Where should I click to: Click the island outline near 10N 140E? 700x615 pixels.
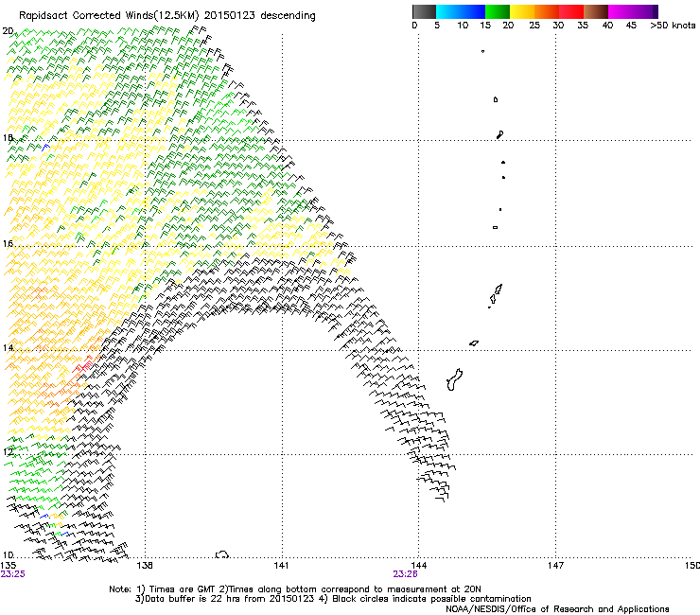pos(222,554)
